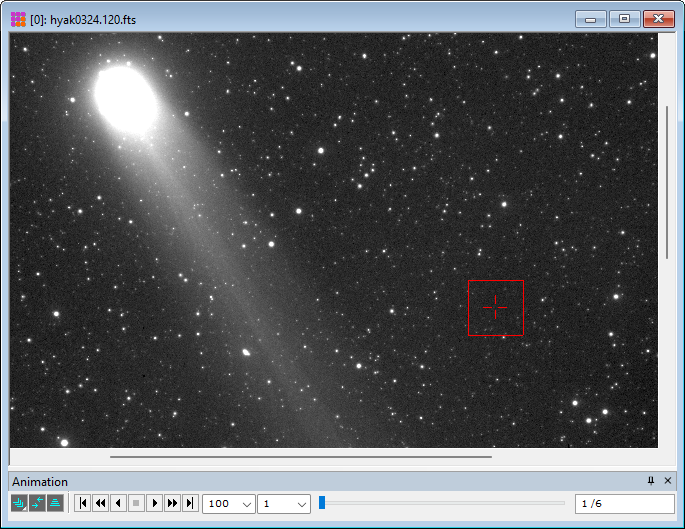Play animation backward one direction

tap(118, 503)
